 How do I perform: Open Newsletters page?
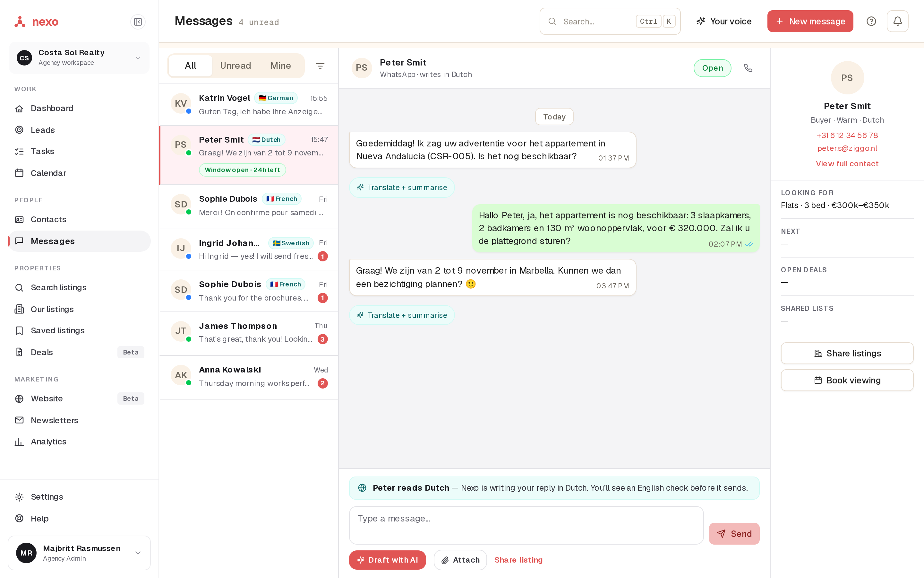80,420
